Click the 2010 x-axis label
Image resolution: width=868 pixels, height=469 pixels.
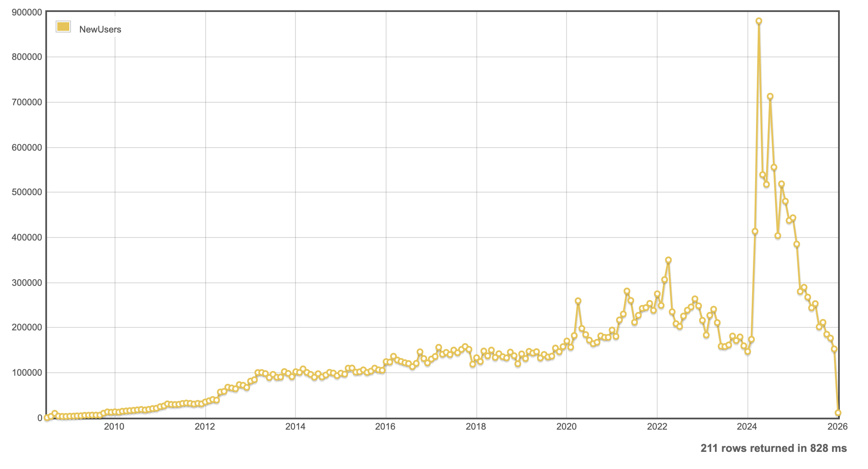pos(114,427)
